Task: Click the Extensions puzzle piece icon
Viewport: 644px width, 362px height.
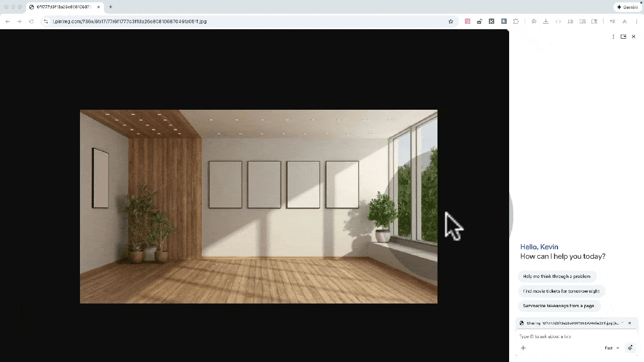Action: [516, 21]
